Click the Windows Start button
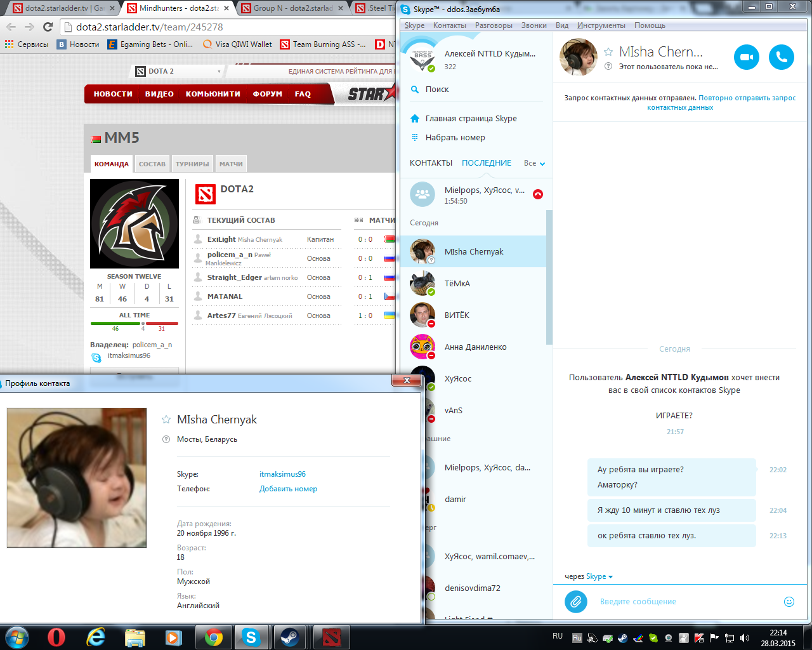Image resolution: width=812 pixels, height=650 pixels. (x=16, y=637)
